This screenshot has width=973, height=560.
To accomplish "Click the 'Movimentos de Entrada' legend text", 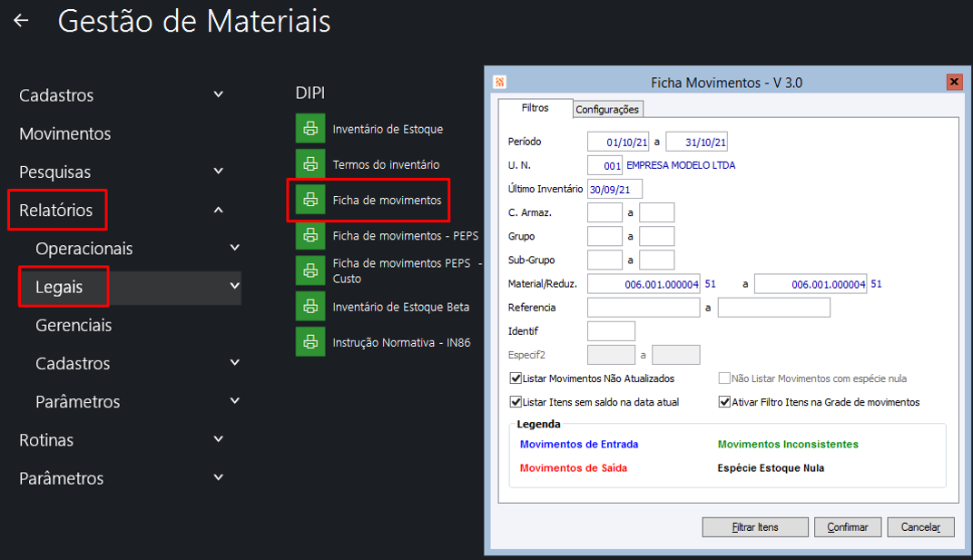I will pos(579,444).
